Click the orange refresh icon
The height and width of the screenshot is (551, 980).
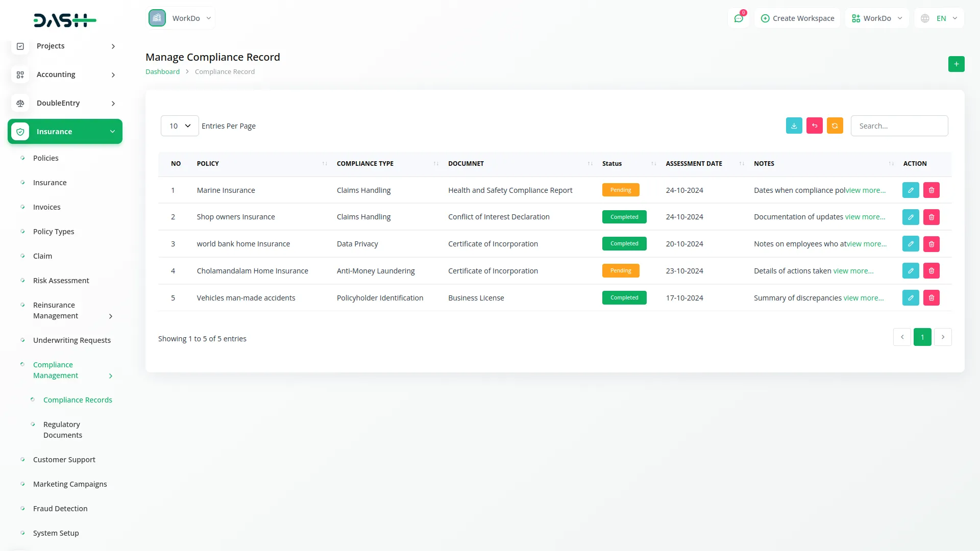[835, 126]
